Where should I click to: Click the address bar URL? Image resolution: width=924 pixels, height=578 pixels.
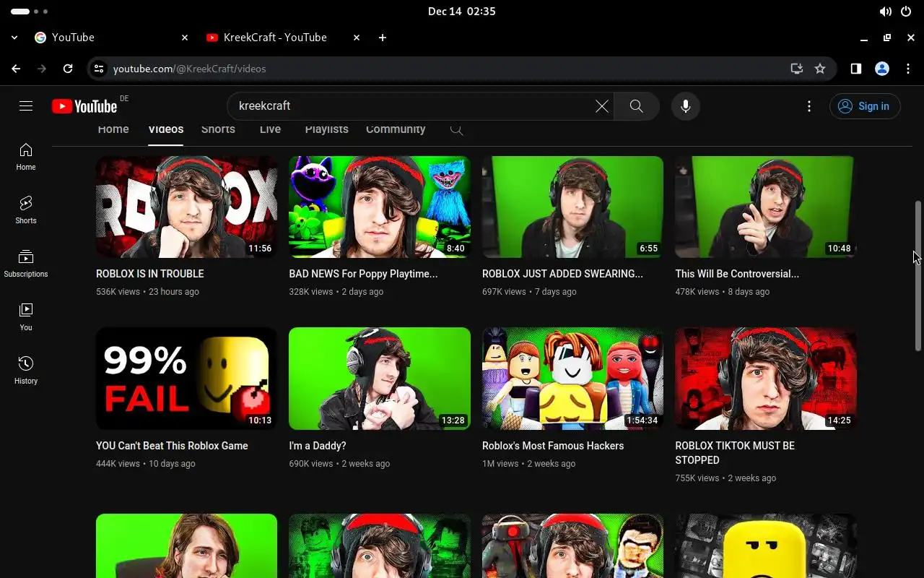click(x=189, y=69)
